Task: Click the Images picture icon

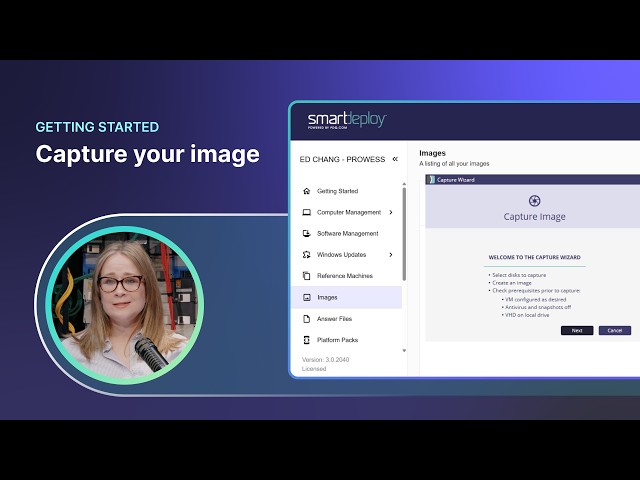Action: click(x=307, y=298)
